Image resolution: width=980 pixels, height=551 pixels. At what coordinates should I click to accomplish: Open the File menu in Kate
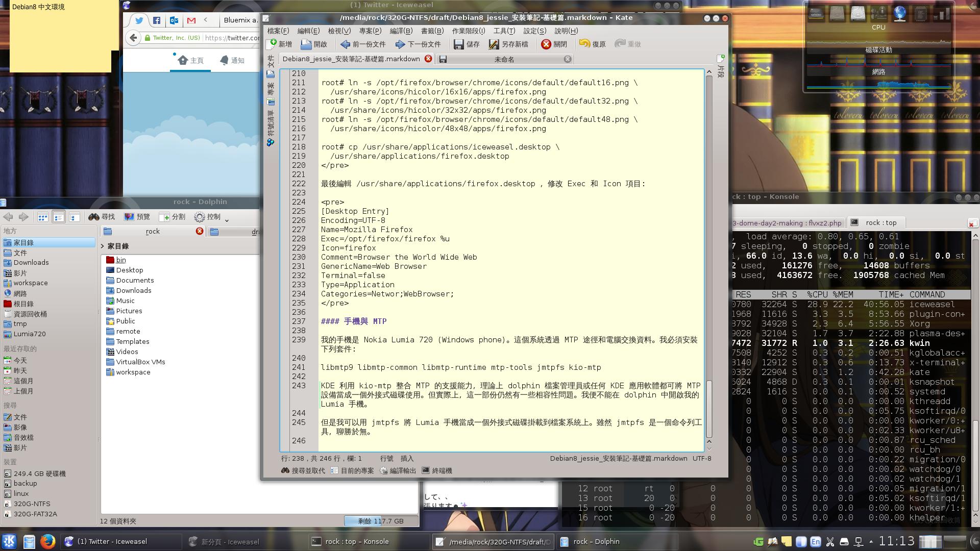pyautogui.click(x=278, y=31)
